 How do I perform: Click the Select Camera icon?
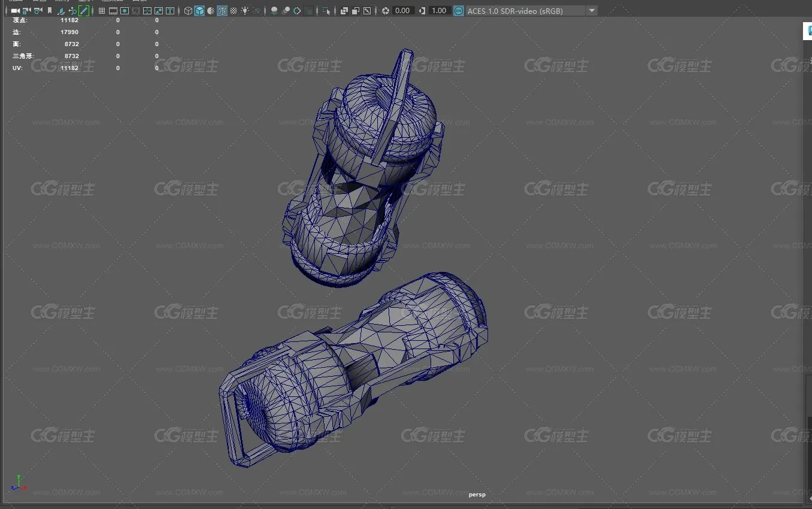15,11
